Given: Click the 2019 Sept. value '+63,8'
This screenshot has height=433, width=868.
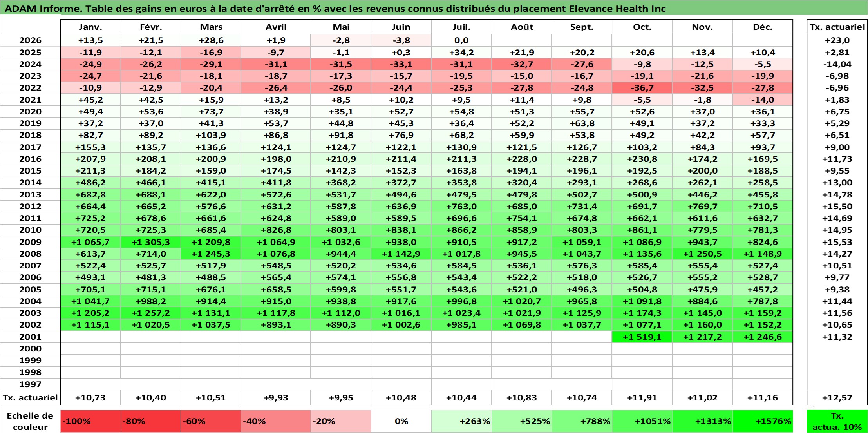Looking at the screenshot, I should click(x=582, y=123).
